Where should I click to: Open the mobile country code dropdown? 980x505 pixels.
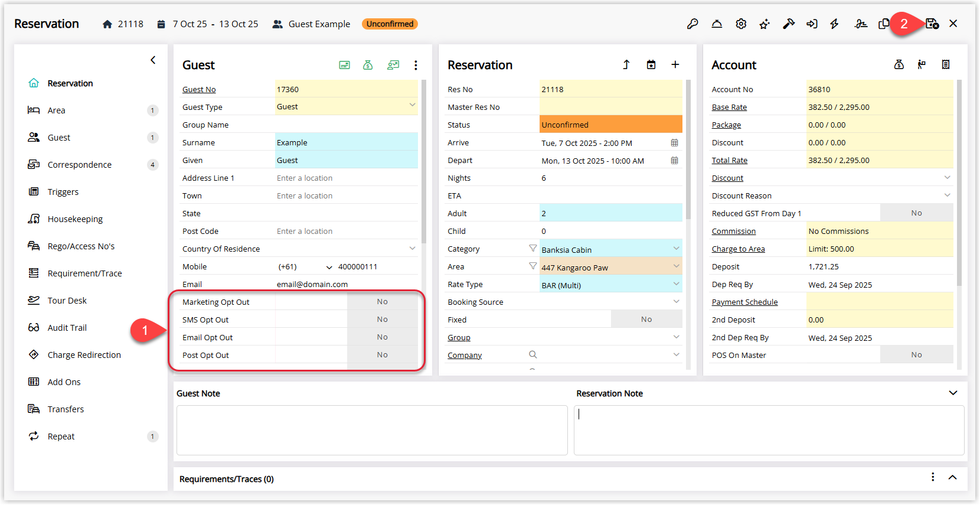coord(329,267)
